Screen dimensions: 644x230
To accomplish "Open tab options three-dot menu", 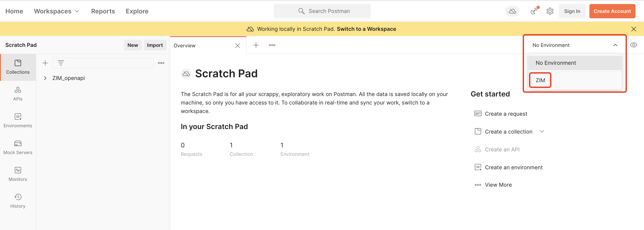I will click(272, 45).
